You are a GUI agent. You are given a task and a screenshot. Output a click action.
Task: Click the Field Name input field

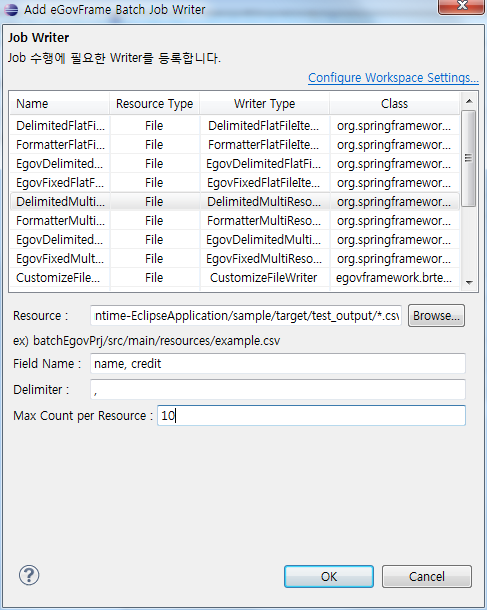(x=278, y=363)
